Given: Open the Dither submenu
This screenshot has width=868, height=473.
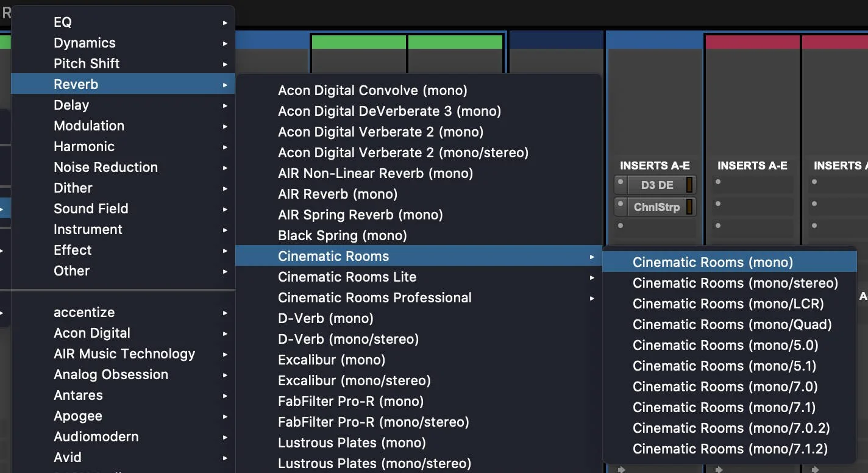Looking at the screenshot, I should (x=123, y=188).
